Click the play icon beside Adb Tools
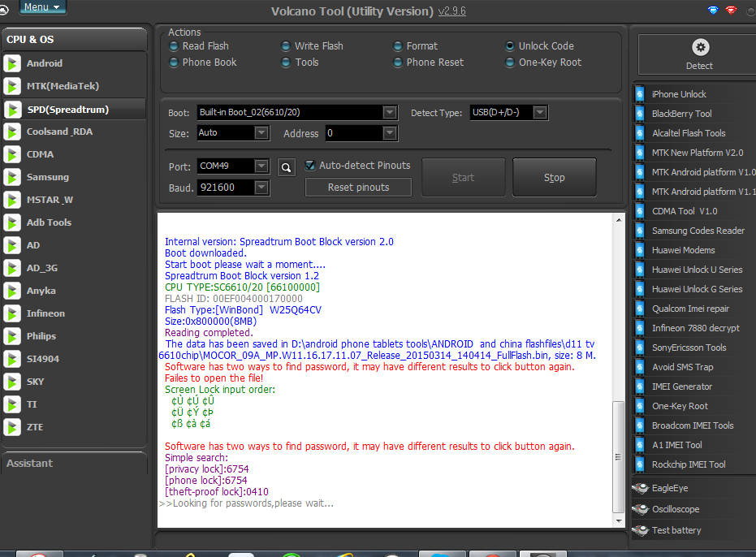This screenshot has width=756, height=557. [12, 222]
